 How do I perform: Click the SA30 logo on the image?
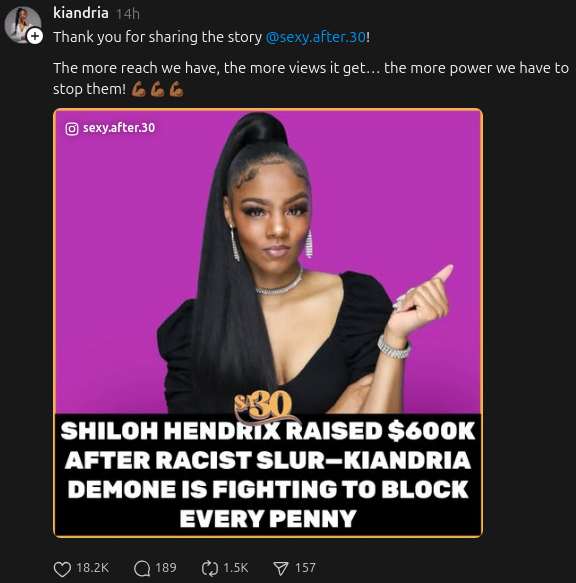[263, 406]
